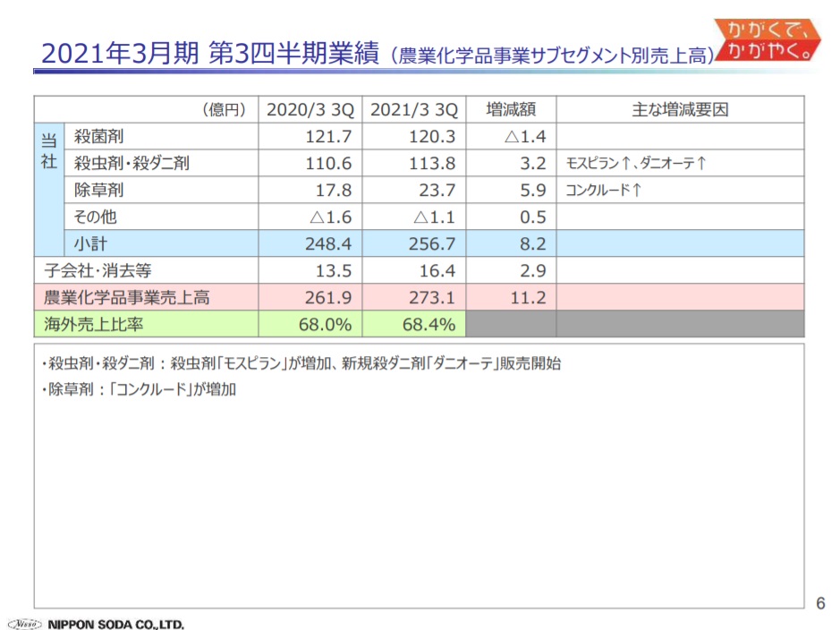840x630 pixels.
Task: Click the 増減額 column header
Action: pos(511,110)
